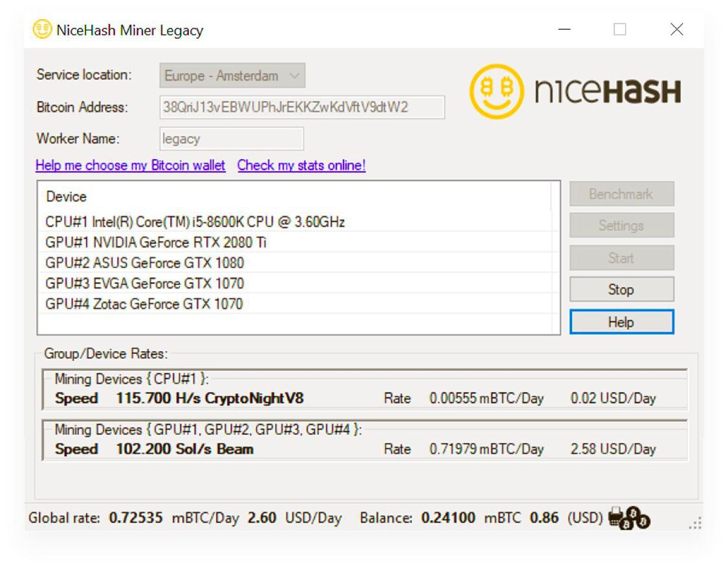
Task: Click the Group/Device Rates label
Action: point(106,354)
